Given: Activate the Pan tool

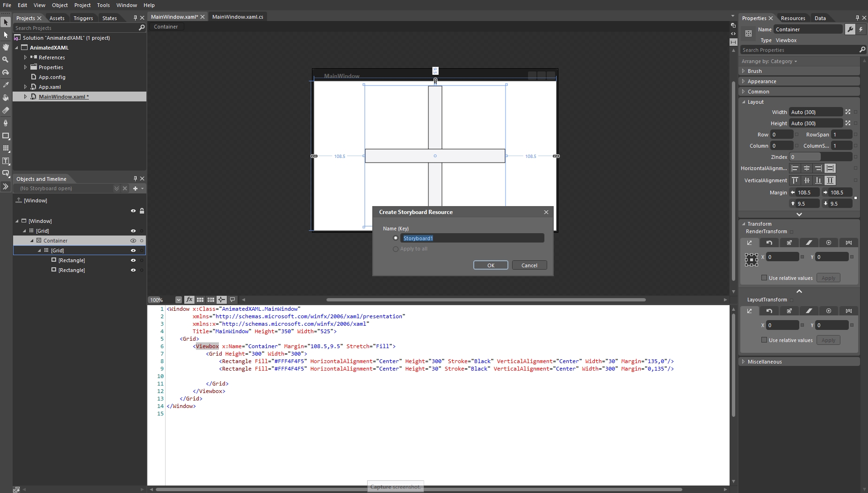Looking at the screenshot, I should [6, 47].
